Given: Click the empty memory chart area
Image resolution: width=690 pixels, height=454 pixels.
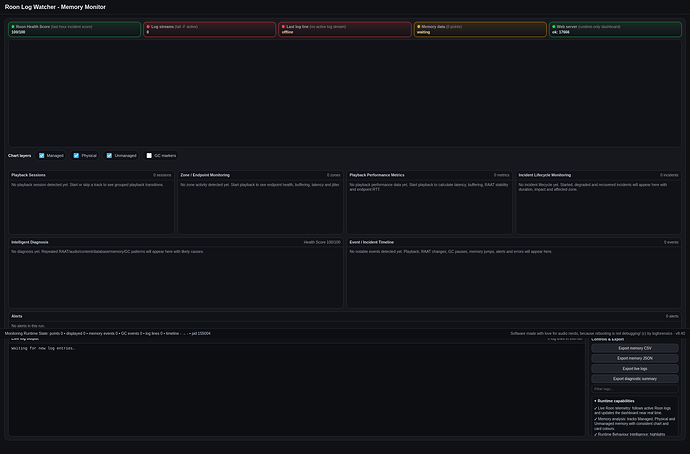Looking at the screenshot, I should pyautogui.click(x=345, y=93).
